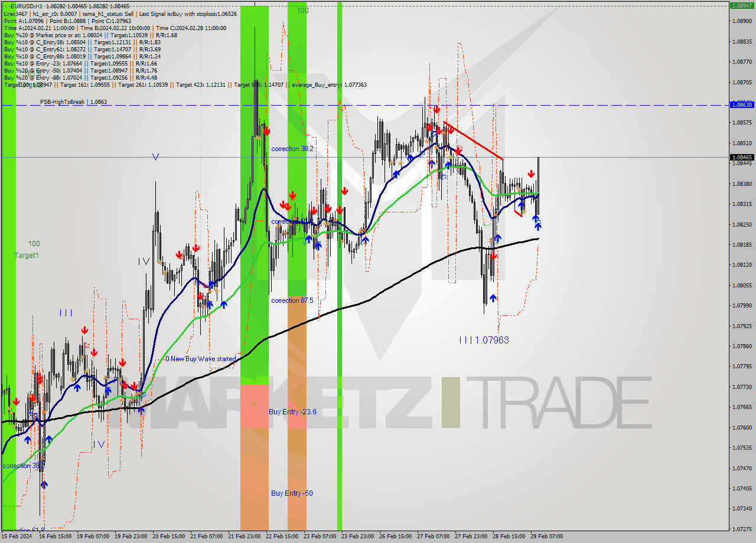Click the 'Buy %10 @ C_Entry61' line

[82, 49]
